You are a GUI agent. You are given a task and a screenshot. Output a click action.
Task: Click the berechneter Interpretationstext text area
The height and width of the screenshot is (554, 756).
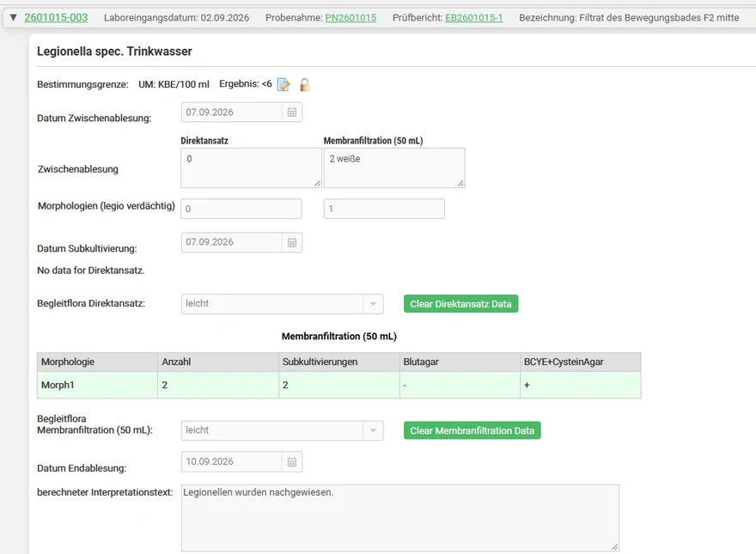400,518
